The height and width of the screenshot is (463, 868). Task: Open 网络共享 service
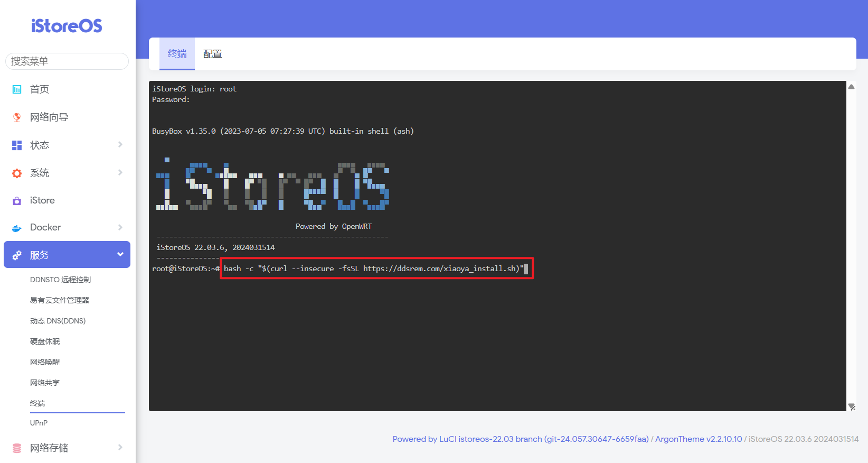45,383
